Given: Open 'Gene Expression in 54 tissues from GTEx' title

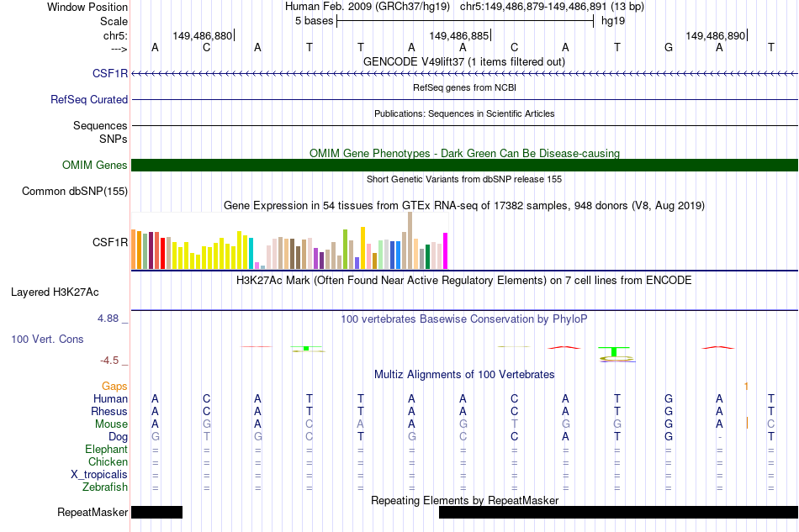Looking at the screenshot, I should click(464, 206).
